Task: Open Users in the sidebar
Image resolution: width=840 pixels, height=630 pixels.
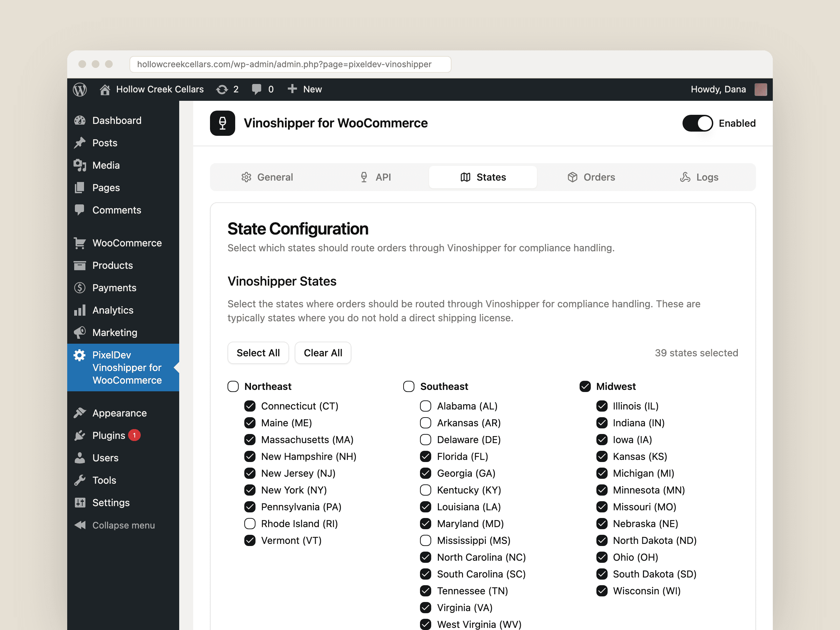Action: [x=123, y=458]
